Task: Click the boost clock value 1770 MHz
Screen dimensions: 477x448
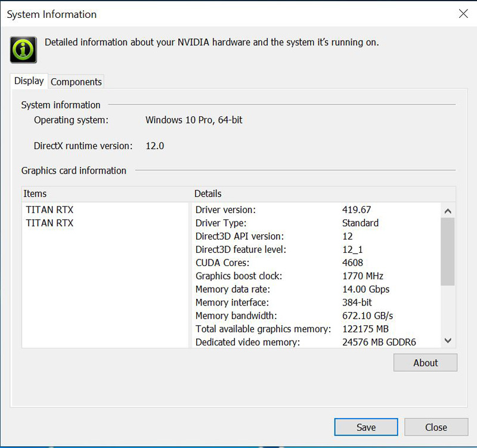Action: coord(363,276)
